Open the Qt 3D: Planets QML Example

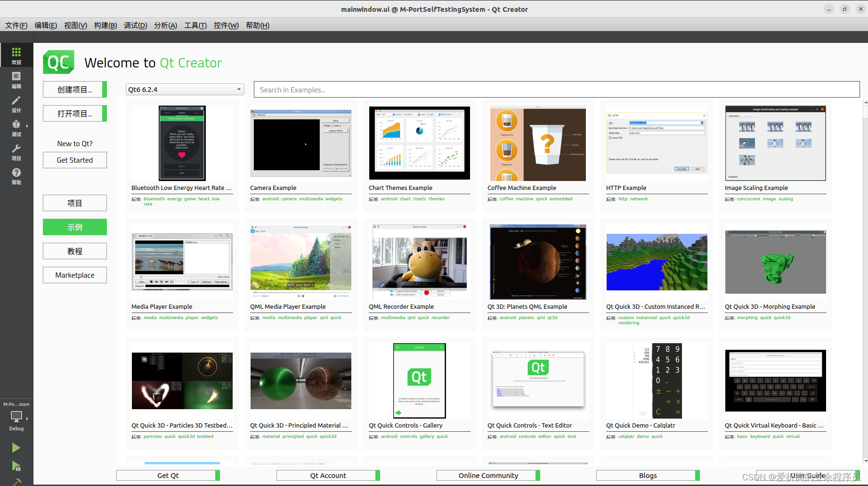[538, 262]
